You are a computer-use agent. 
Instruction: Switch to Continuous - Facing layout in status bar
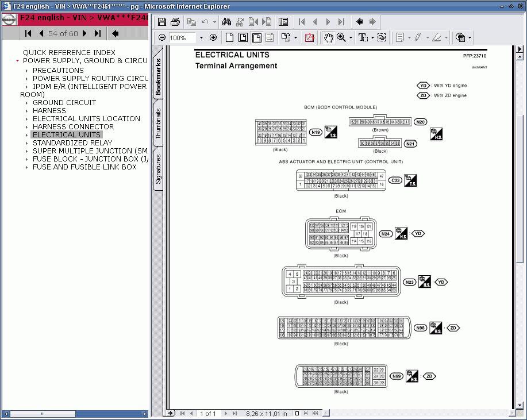click(x=316, y=414)
